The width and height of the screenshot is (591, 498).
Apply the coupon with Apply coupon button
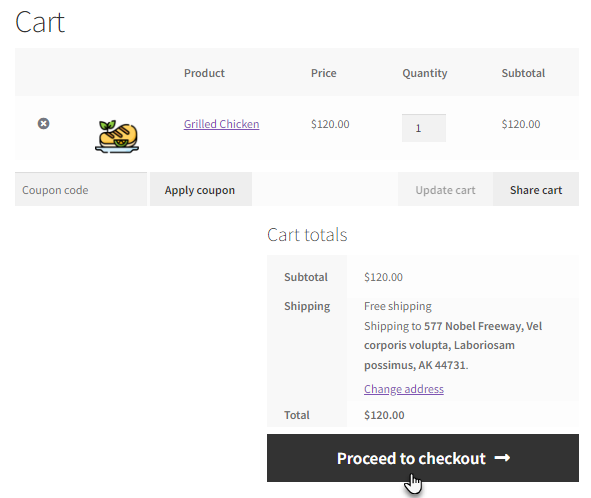(201, 190)
